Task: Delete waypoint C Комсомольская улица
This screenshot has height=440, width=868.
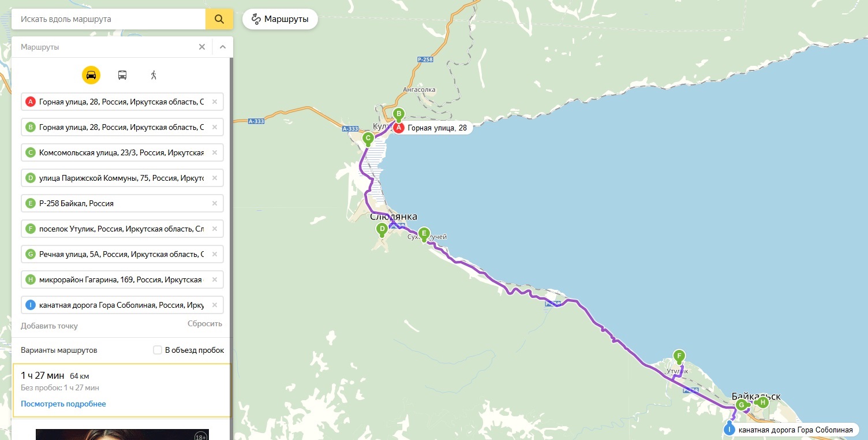Action: coord(215,152)
